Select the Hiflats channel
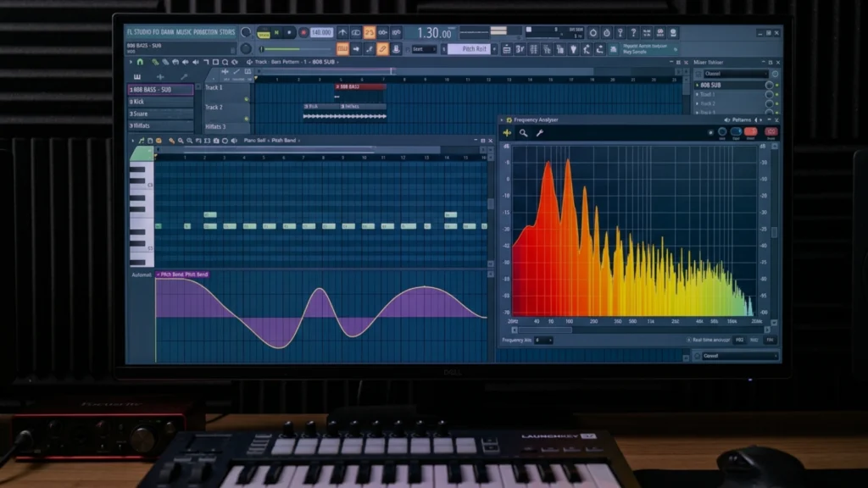The image size is (868, 488). [160, 125]
